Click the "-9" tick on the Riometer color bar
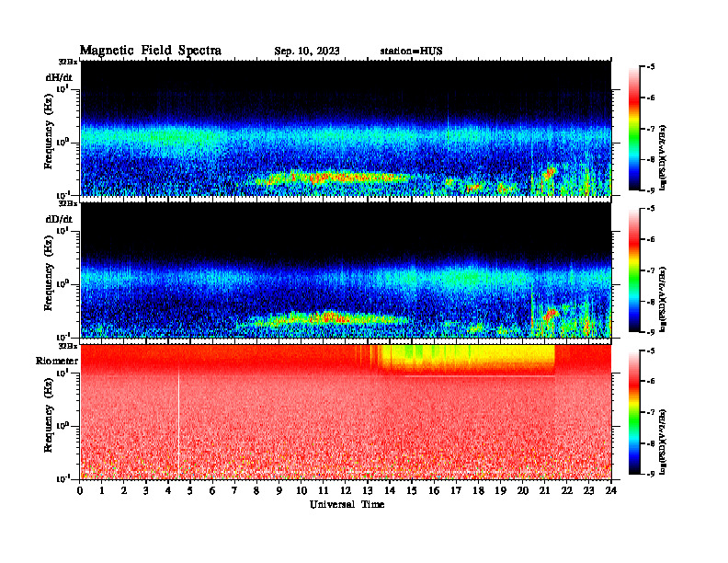Screen dimensions: 728x563 pyautogui.click(x=650, y=474)
